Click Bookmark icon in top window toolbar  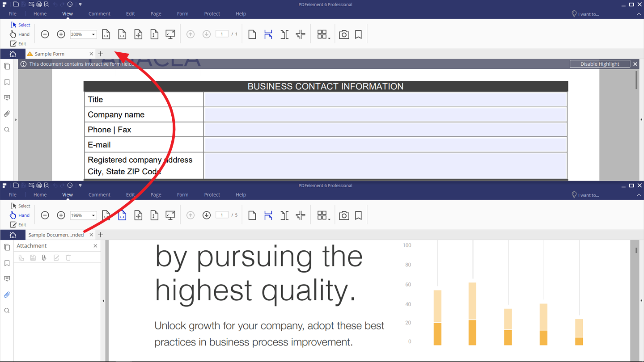[358, 34]
